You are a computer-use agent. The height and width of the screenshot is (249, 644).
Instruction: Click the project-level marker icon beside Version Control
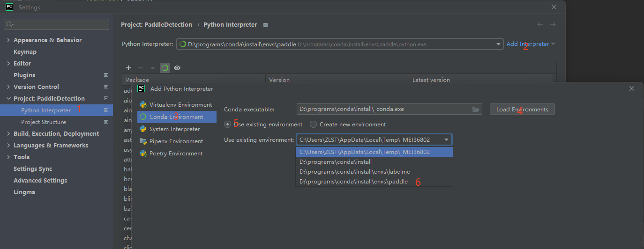tap(106, 87)
